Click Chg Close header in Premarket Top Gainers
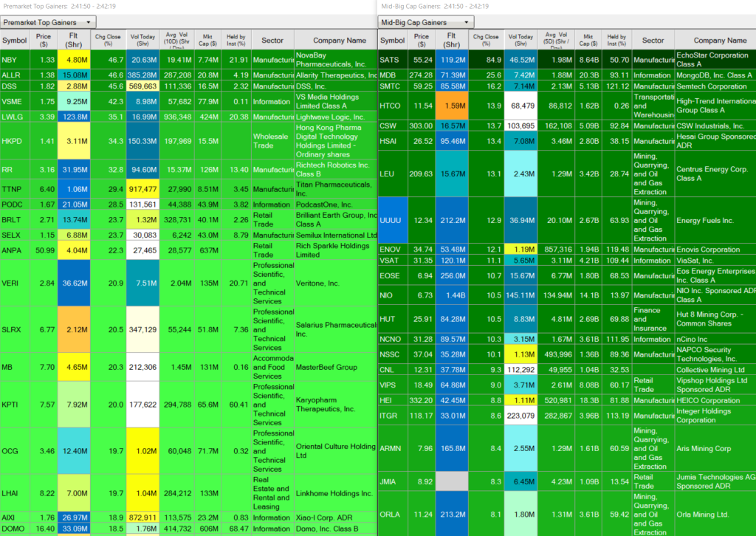Viewport: 756px width, 536px height. [108, 41]
